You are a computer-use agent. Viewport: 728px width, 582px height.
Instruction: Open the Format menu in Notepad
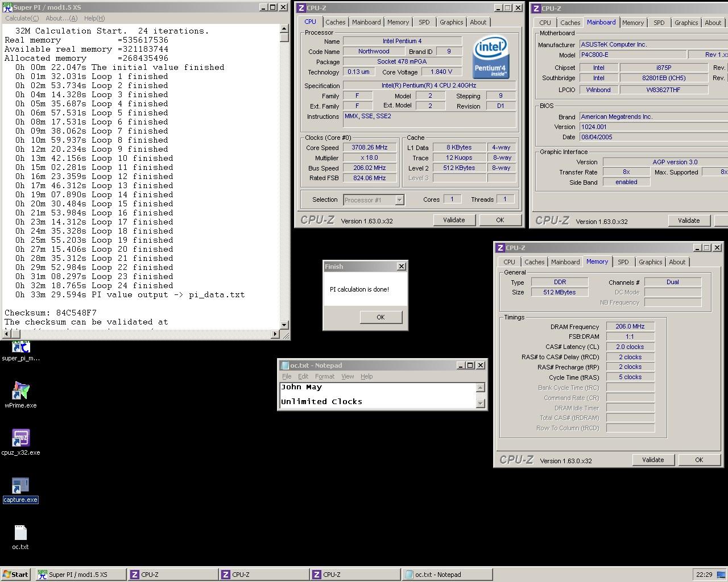pyautogui.click(x=325, y=376)
